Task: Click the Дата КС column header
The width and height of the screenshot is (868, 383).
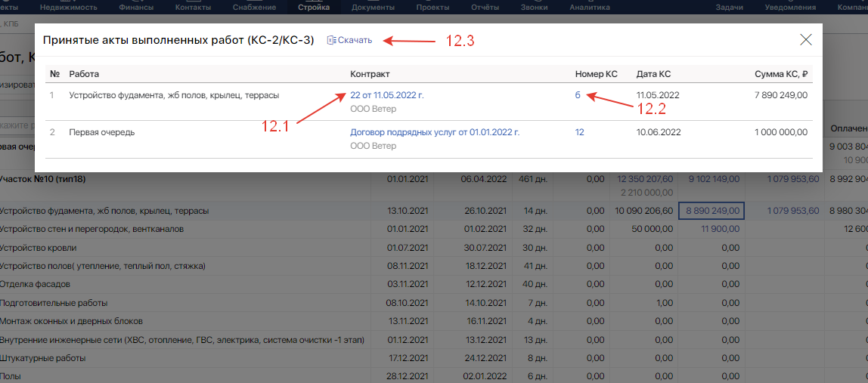Action: [x=653, y=74]
